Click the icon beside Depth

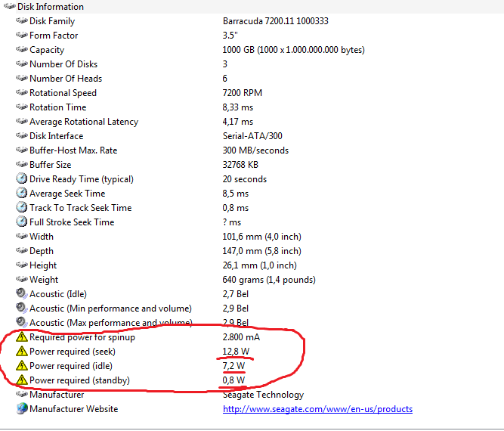click(x=22, y=250)
